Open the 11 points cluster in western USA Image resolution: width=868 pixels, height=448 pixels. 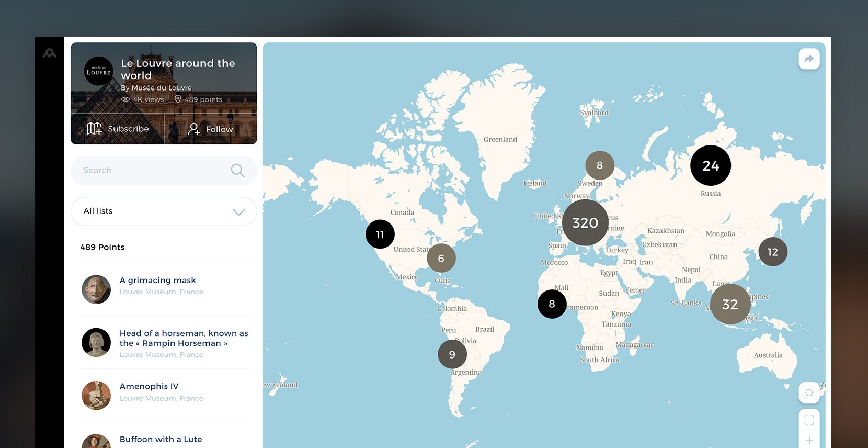(x=380, y=234)
